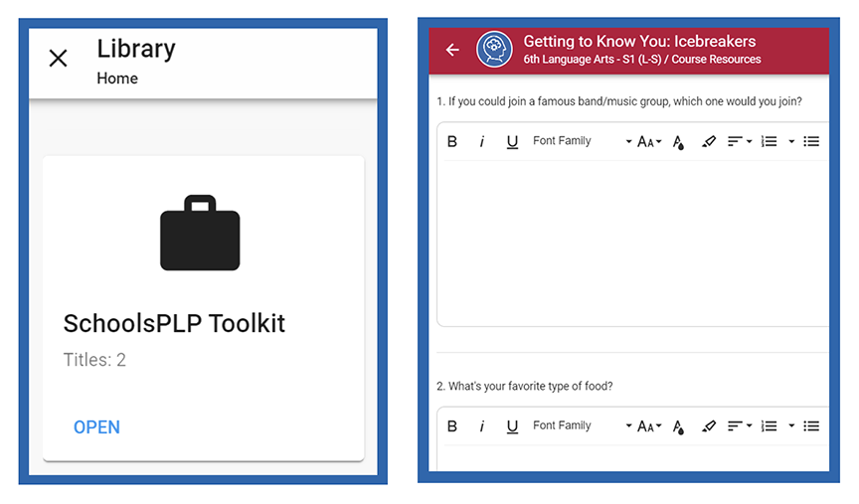Click the Home breadcrumb in Library

pos(117,79)
